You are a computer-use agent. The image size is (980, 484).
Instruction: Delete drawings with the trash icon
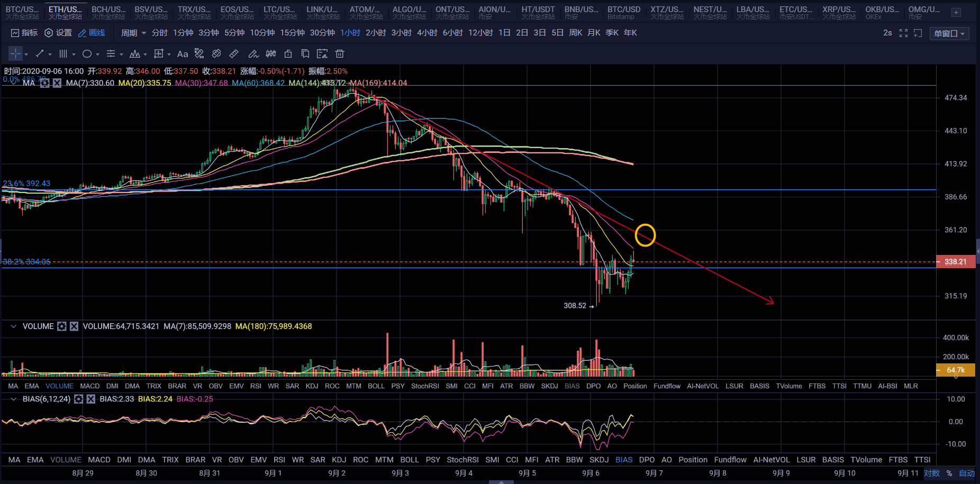[340, 54]
